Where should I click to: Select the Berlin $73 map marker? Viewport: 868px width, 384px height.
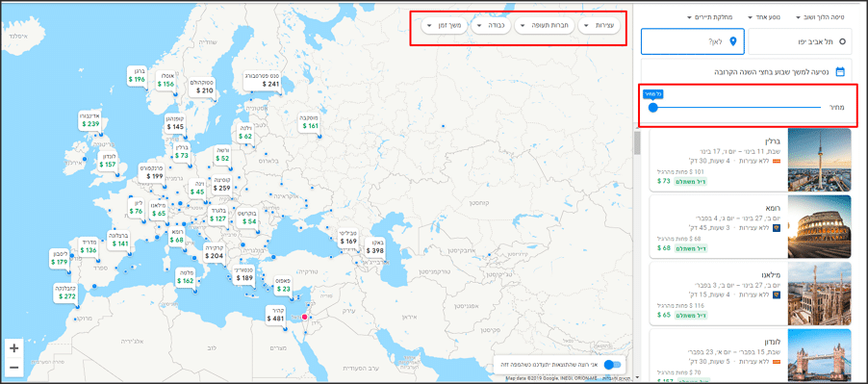coord(182,152)
